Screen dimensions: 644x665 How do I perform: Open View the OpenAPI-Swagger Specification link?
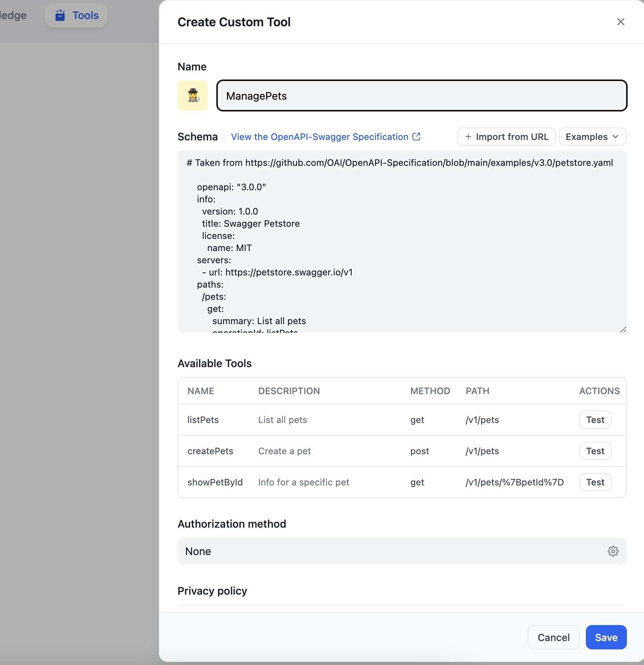[320, 137]
